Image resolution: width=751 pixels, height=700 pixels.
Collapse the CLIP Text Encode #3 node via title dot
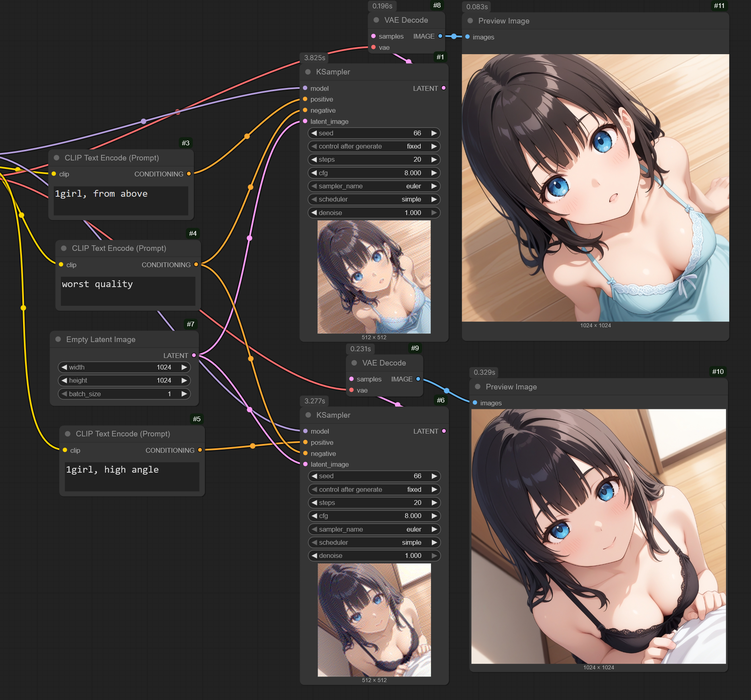tap(57, 158)
